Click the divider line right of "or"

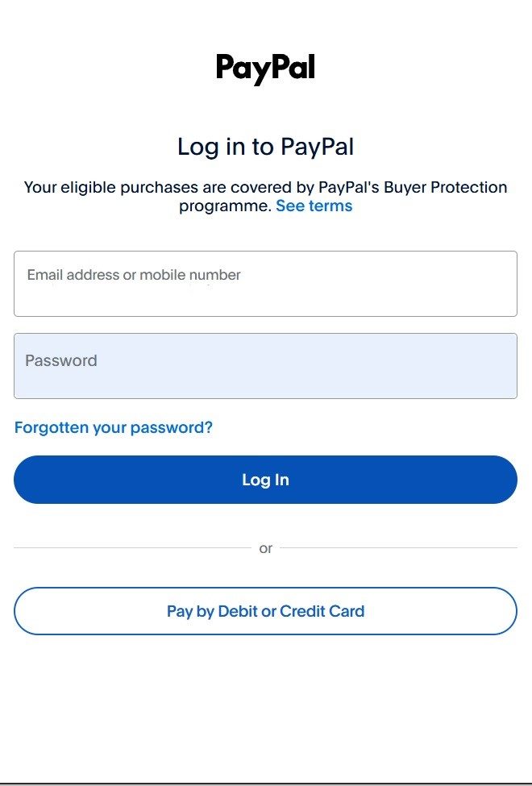coord(398,548)
